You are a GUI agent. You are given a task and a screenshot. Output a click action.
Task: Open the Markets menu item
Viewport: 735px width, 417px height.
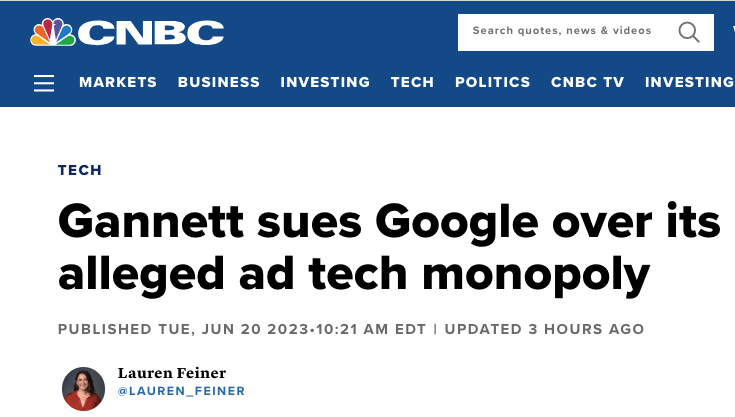(118, 83)
